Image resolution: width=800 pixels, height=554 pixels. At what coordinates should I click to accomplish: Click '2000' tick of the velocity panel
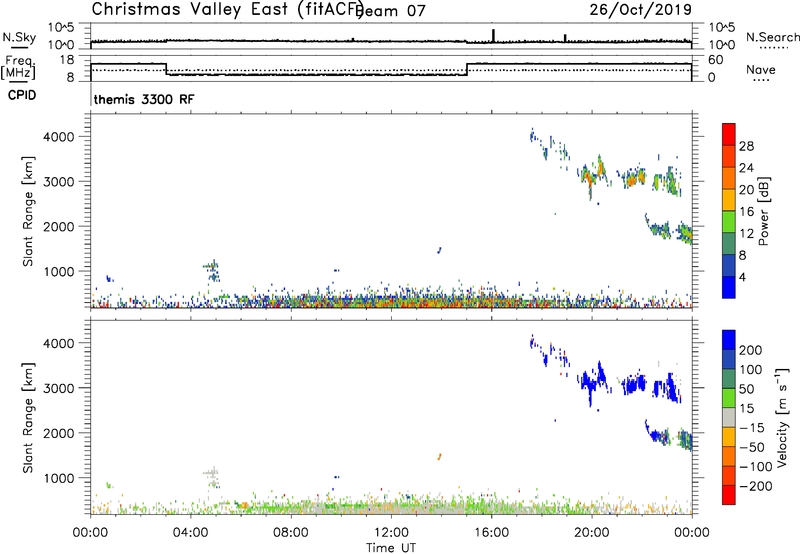59,433
